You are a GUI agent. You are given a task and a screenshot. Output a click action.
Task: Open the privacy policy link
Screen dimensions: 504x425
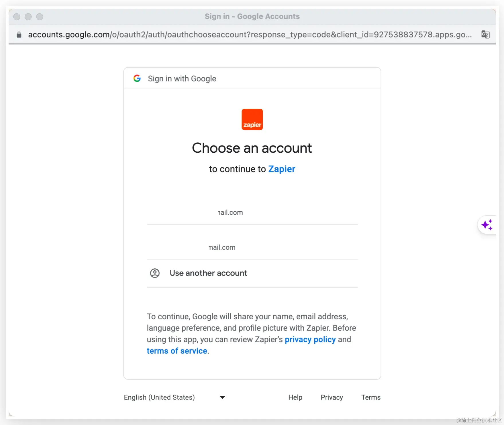pyautogui.click(x=310, y=339)
